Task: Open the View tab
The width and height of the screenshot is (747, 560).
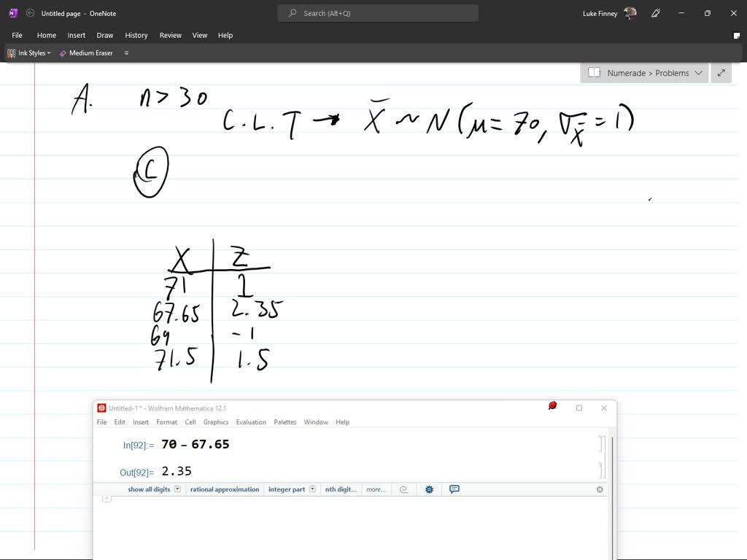Action: click(200, 35)
